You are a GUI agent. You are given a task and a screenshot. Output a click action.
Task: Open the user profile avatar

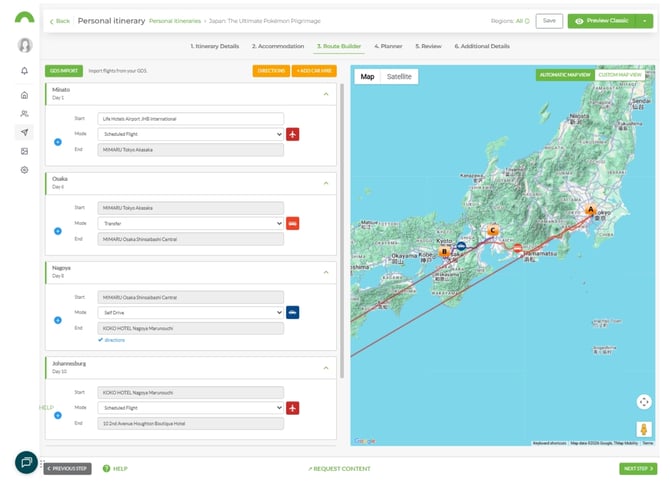(x=25, y=45)
